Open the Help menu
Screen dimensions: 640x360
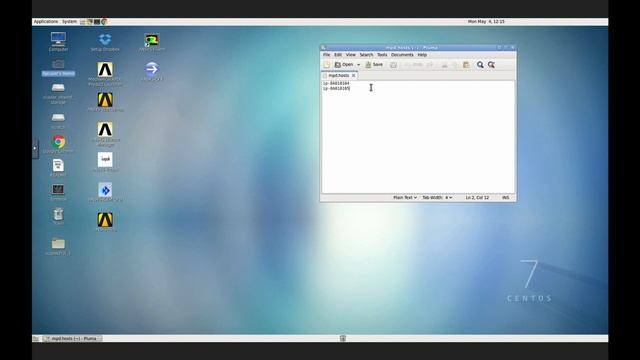coord(422,55)
